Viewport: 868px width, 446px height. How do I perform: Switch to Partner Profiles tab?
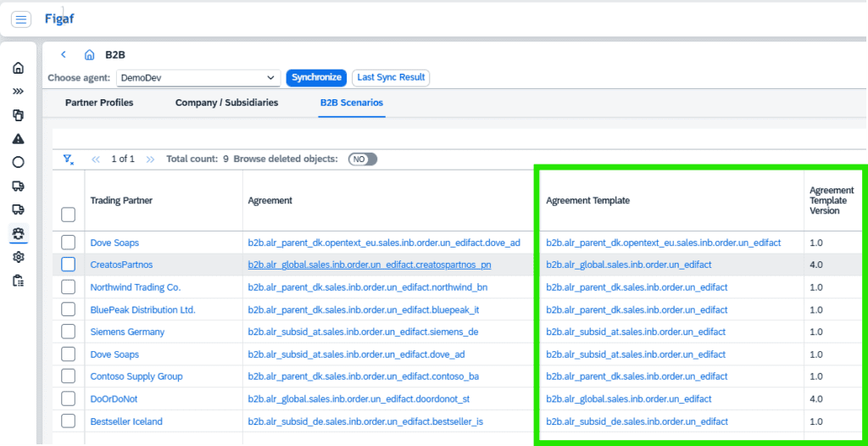pyautogui.click(x=99, y=103)
